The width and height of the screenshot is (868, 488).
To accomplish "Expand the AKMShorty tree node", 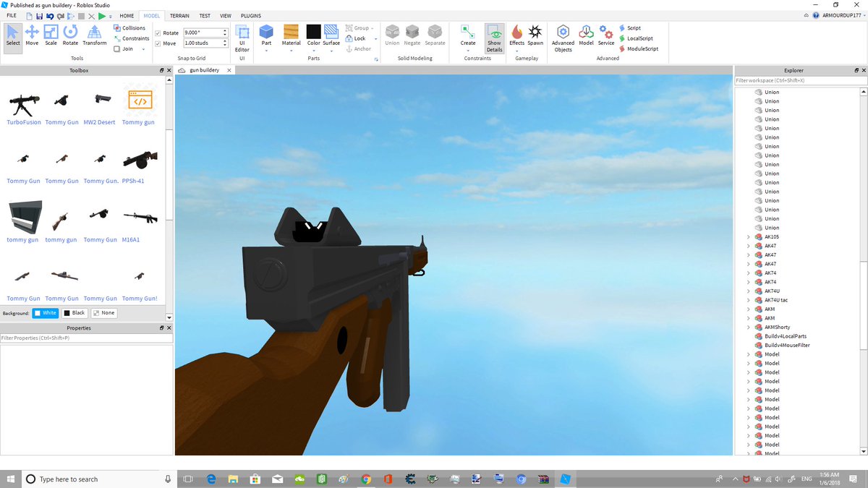I will coord(749,328).
